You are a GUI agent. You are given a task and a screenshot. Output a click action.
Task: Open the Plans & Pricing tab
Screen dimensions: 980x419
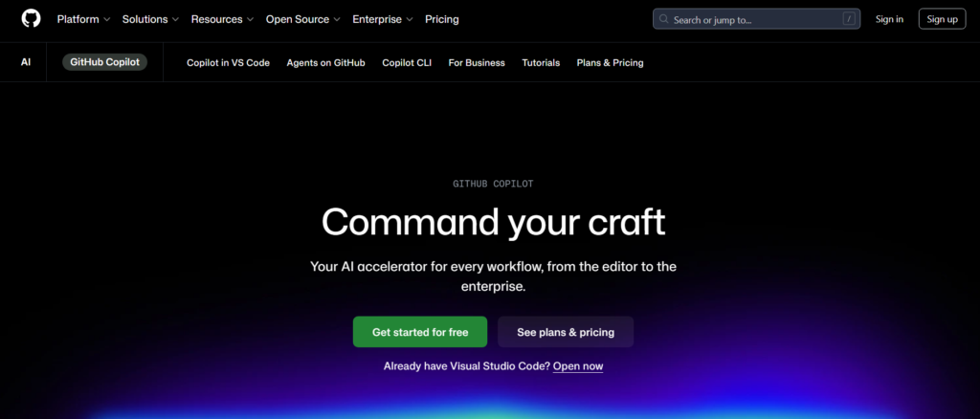click(610, 62)
